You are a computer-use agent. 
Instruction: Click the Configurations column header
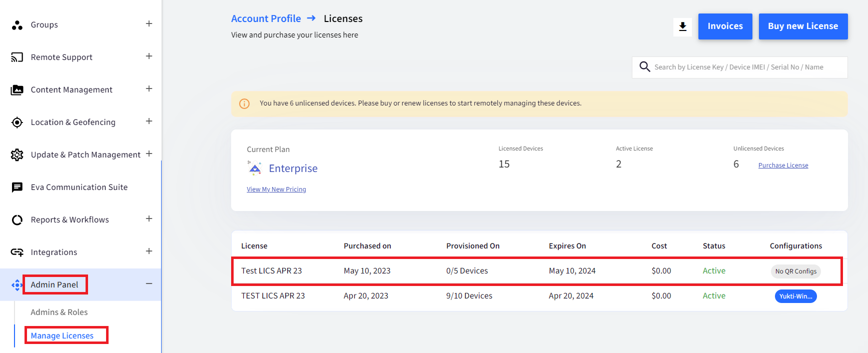point(796,246)
